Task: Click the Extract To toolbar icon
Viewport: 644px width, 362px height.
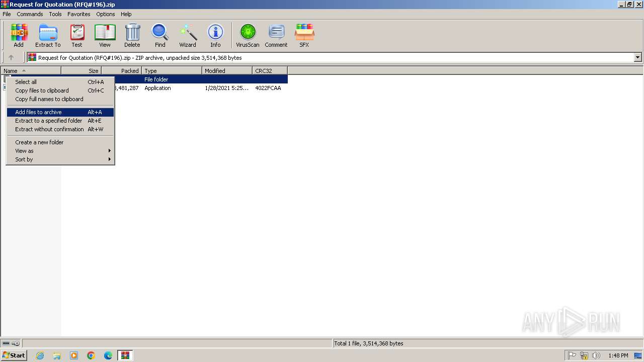Action: [48, 35]
